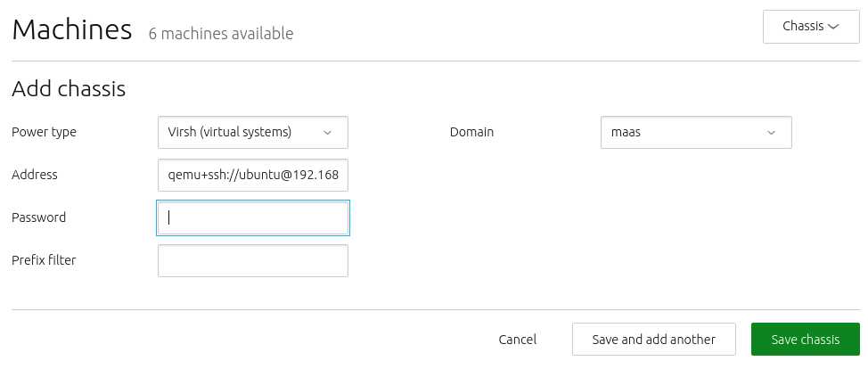
Task: Click the Password field label
Action: tap(38, 217)
